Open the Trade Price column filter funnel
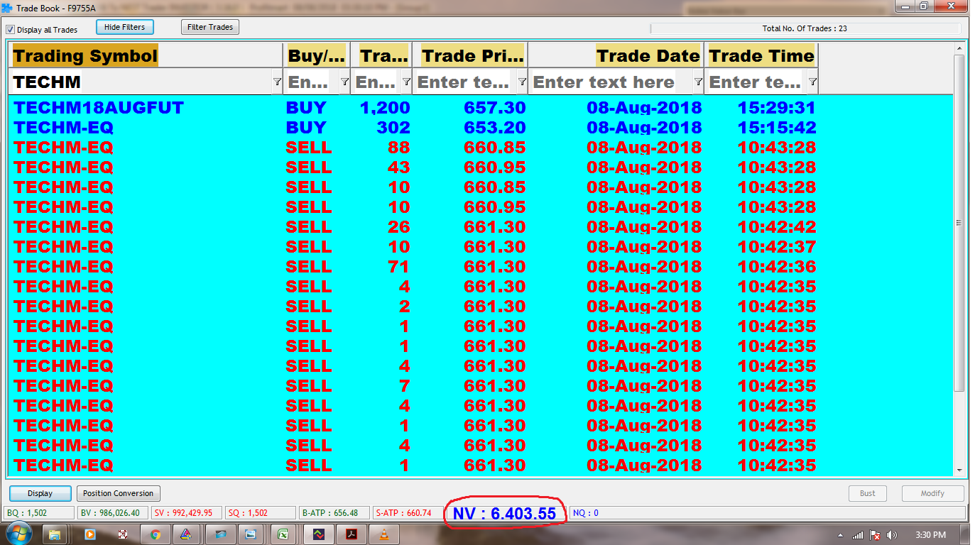 522,82
